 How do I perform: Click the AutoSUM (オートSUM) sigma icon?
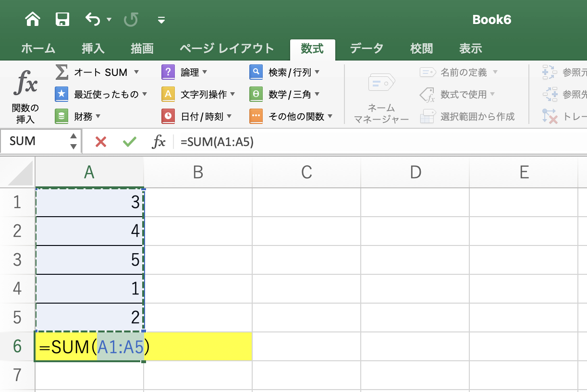[x=61, y=72]
